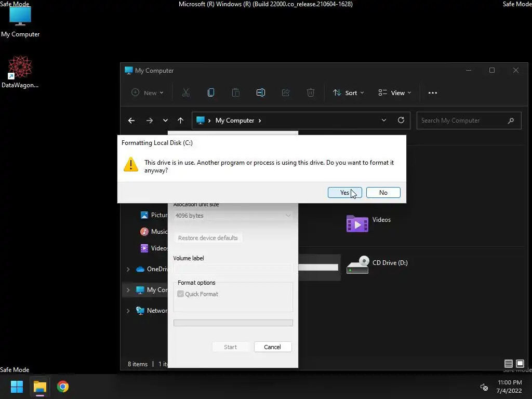Image resolution: width=532 pixels, height=399 pixels.
Task: Confirm formatting by clicking Yes
Action: (x=344, y=192)
